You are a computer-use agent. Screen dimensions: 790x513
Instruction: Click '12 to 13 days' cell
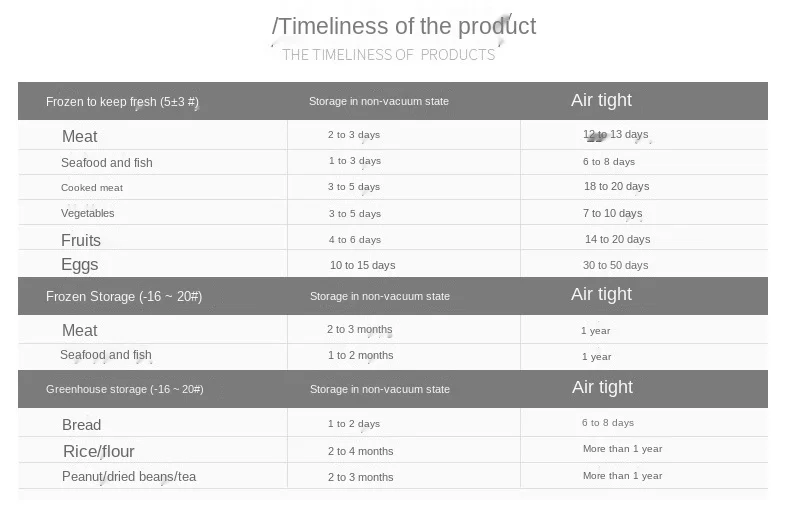616,135
